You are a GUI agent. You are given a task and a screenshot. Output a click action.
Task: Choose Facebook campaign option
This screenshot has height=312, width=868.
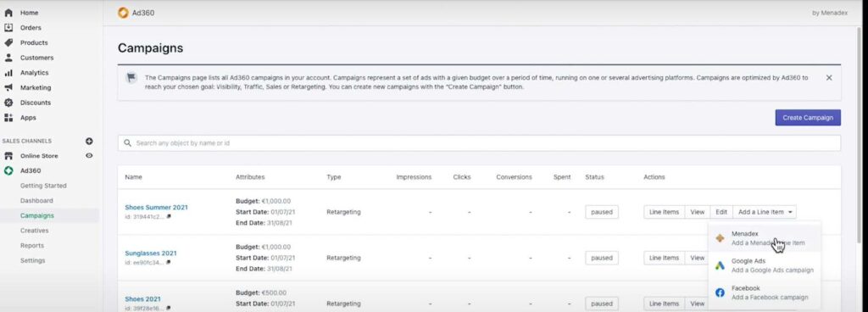click(x=764, y=292)
